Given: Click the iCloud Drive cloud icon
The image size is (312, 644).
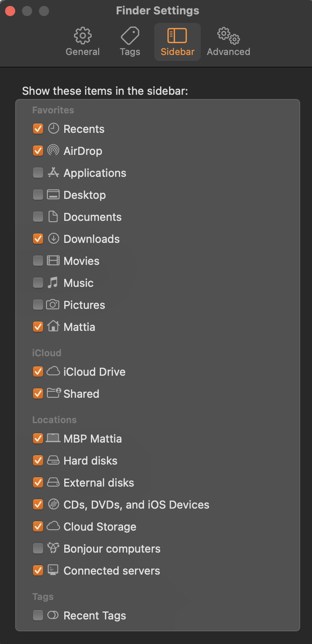Looking at the screenshot, I should point(53,372).
